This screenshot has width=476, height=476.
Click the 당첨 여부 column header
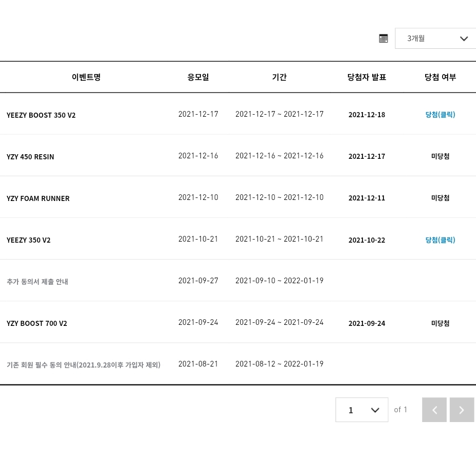pos(440,77)
